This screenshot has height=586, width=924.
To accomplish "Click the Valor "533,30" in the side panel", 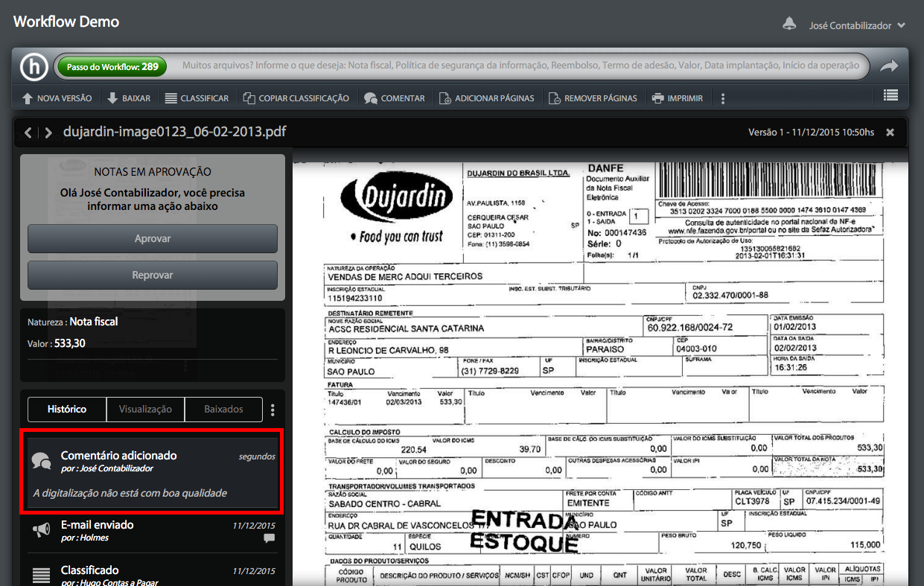I will click(x=70, y=343).
